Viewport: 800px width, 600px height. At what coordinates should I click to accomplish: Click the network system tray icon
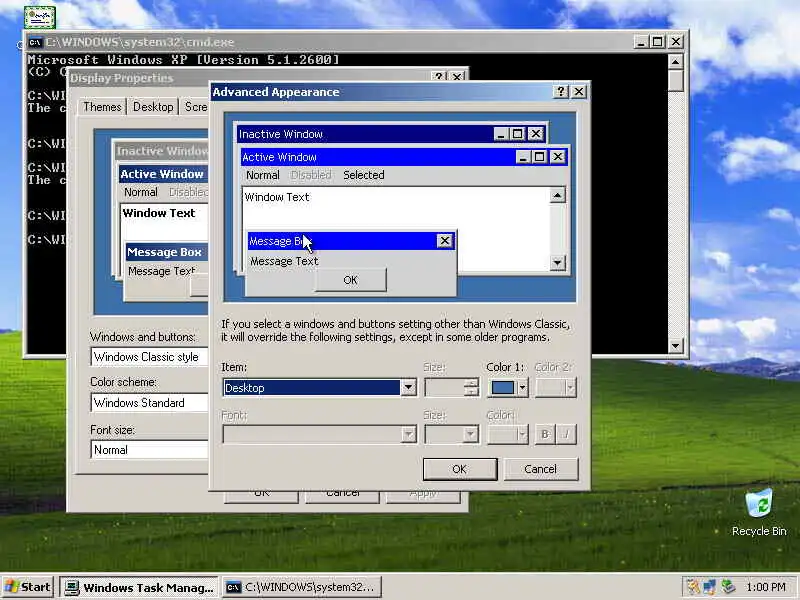[710, 587]
